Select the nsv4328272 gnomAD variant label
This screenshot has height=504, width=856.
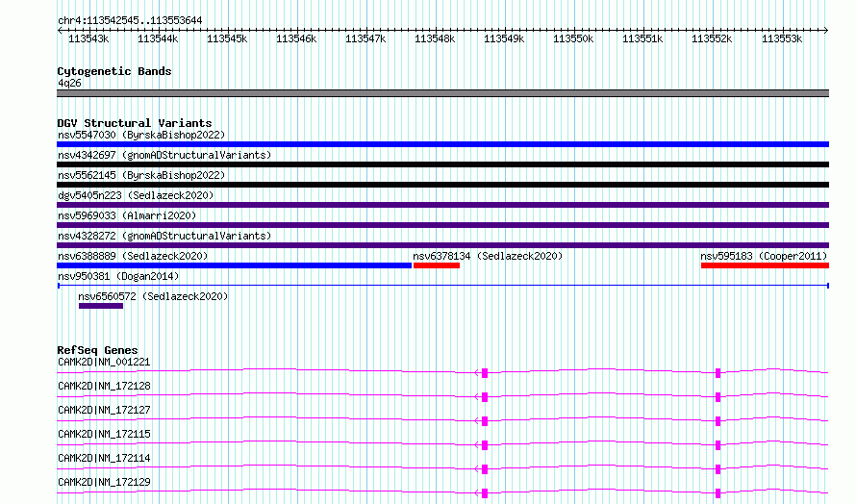[x=164, y=236]
